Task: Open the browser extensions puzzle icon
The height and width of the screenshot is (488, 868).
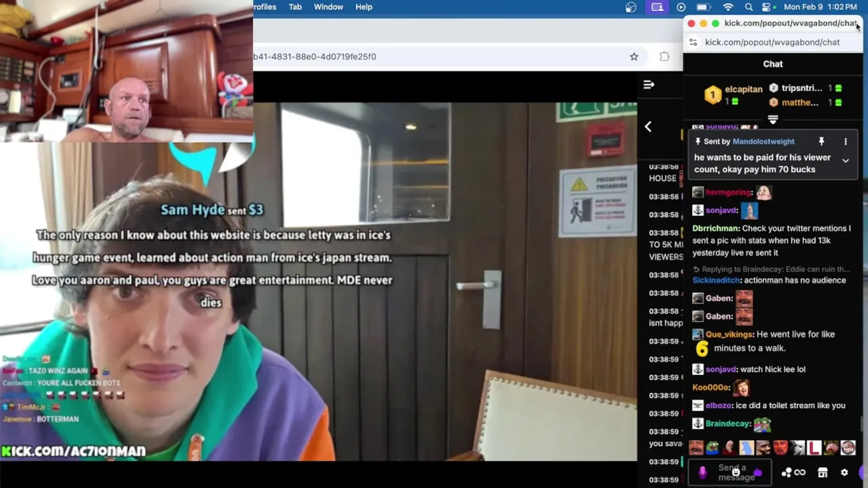Action: point(665,57)
